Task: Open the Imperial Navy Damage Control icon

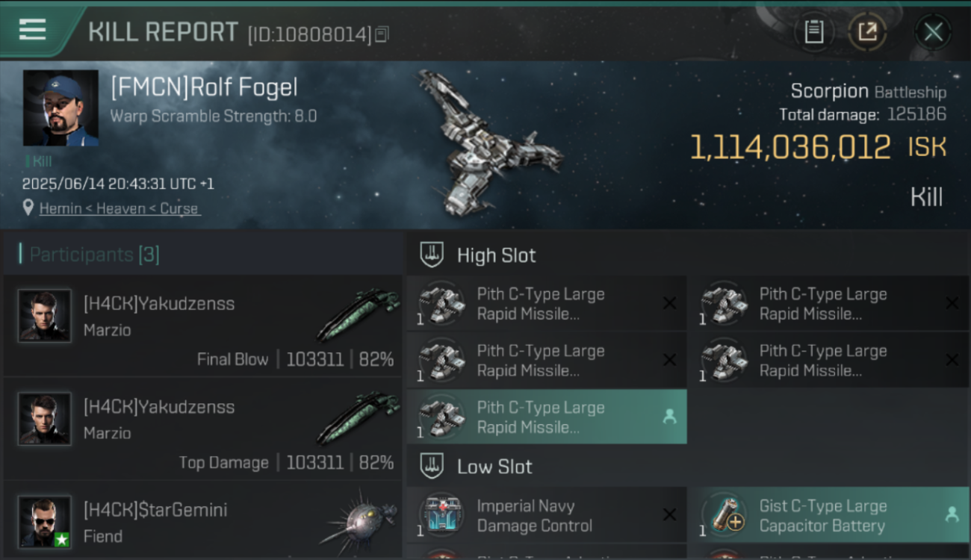Action: pos(441,515)
